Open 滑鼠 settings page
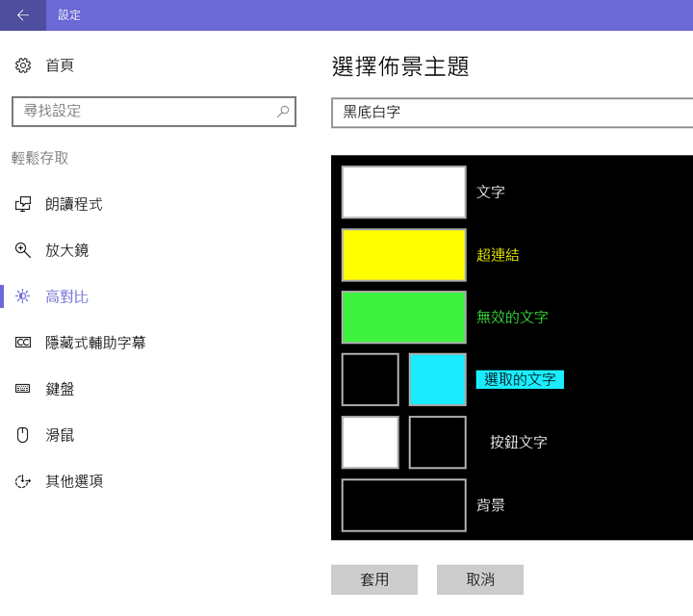Viewport: 693px width, 616px height. tap(60, 435)
